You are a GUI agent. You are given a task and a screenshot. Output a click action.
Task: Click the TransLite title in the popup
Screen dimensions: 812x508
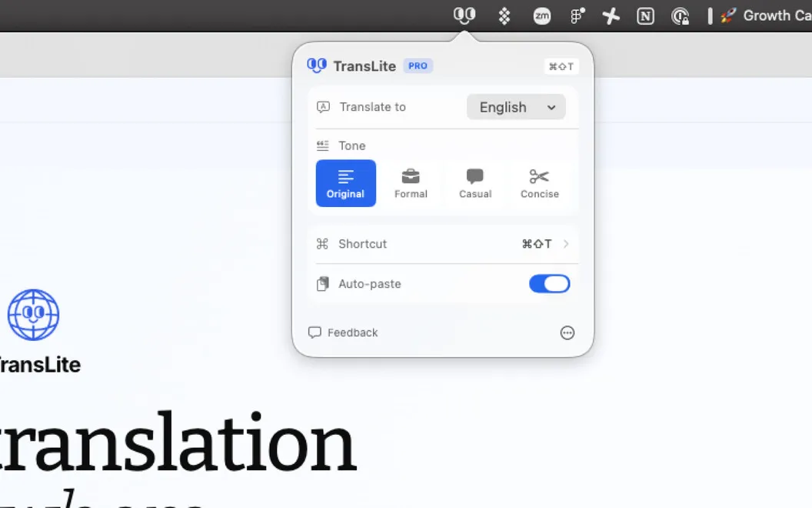point(364,66)
